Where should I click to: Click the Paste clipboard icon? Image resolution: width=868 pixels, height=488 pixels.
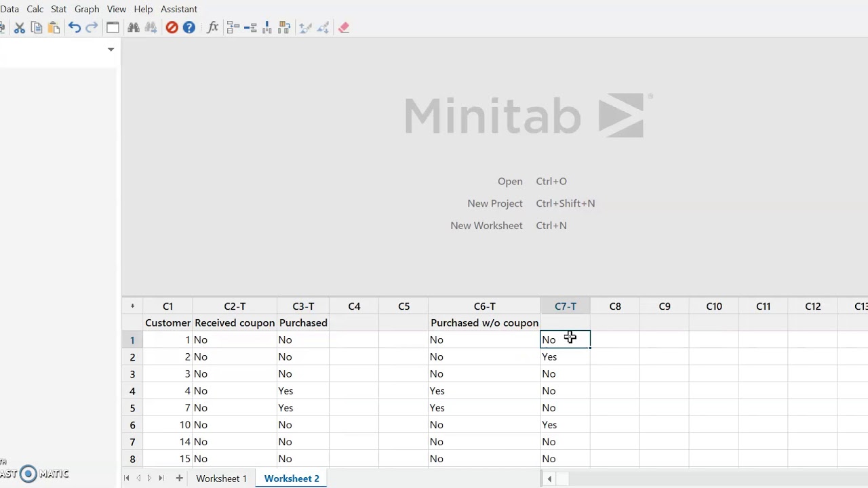tap(54, 28)
